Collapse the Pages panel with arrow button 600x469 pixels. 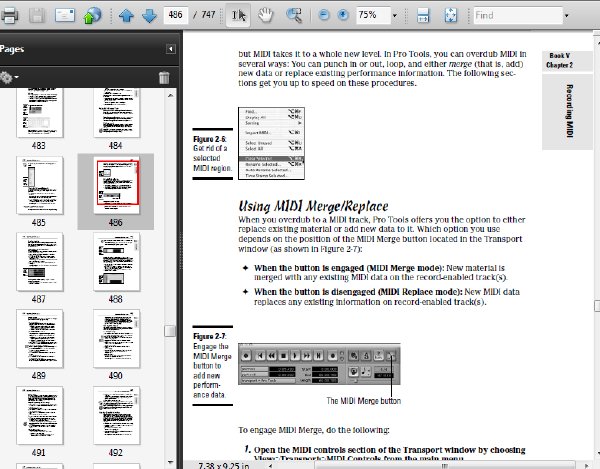pyautogui.click(x=171, y=49)
